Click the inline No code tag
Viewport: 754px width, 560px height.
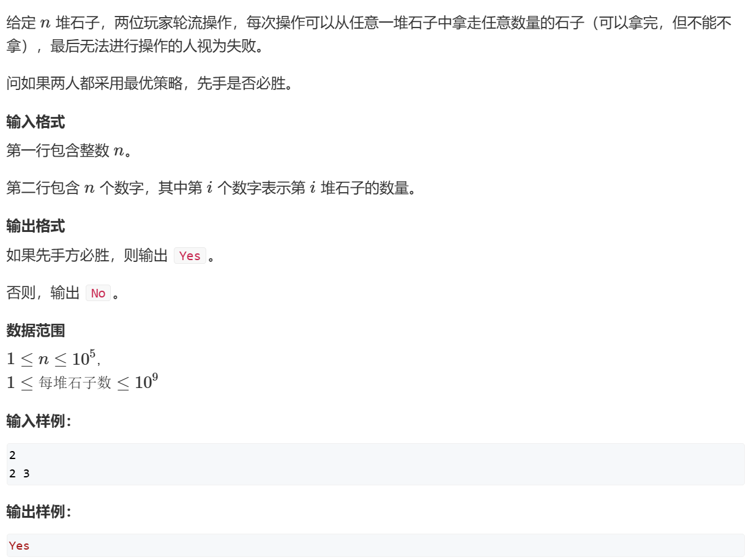click(x=98, y=293)
